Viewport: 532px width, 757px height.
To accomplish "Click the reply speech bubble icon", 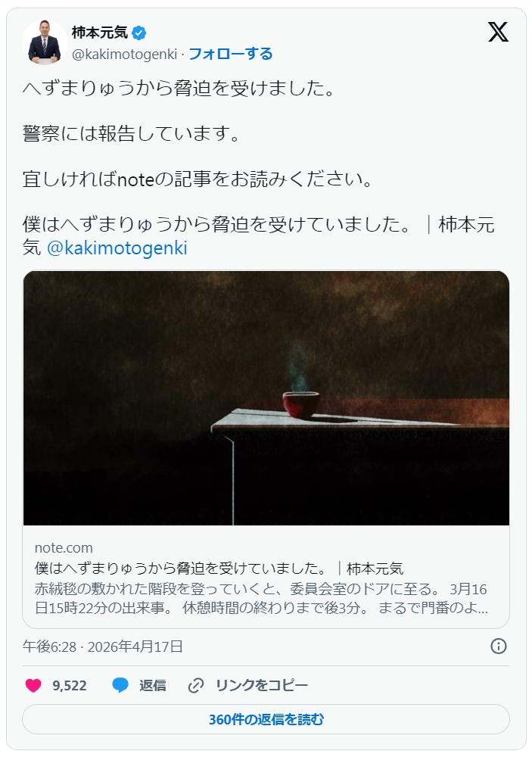I will click(120, 685).
